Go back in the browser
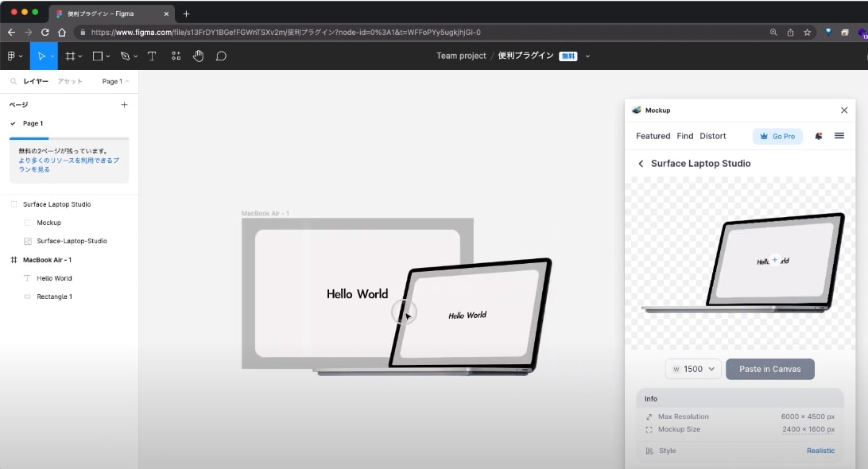Image resolution: width=868 pixels, height=469 pixels. click(x=11, y=32)
